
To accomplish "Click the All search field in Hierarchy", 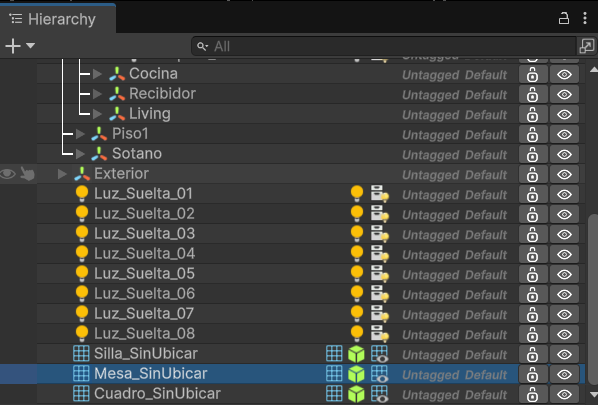I will [x=383, y=46].
